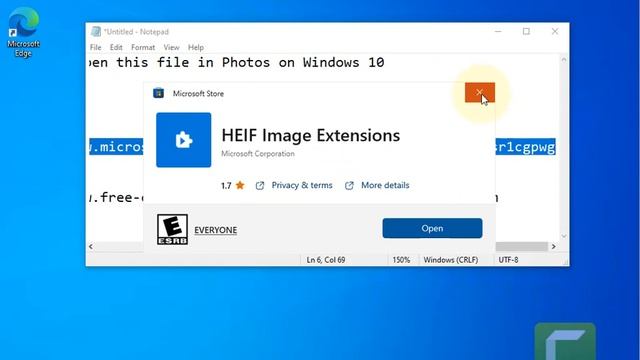Open the More details link
This screenshot has height=360, width=640.
(385, 185)
